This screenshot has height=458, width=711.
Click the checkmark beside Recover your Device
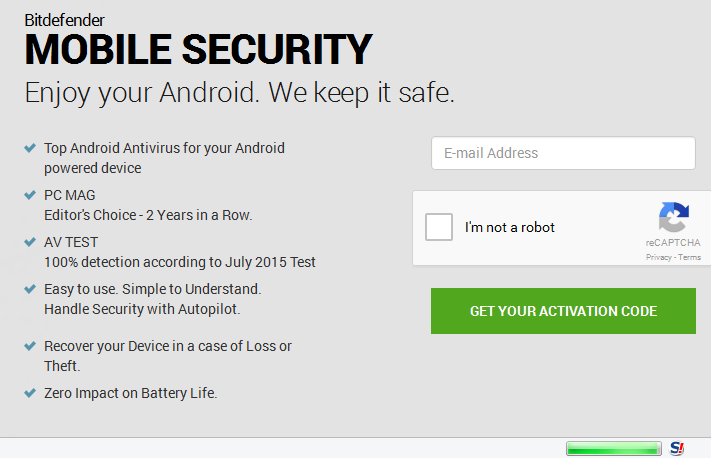click(31, 346)
